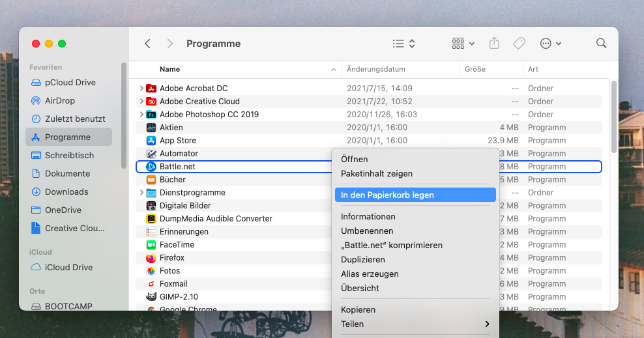The width and height of the screenshot is (644, 338).
Task: Select the Bücher app icon
Action: [x=151, y=180]
